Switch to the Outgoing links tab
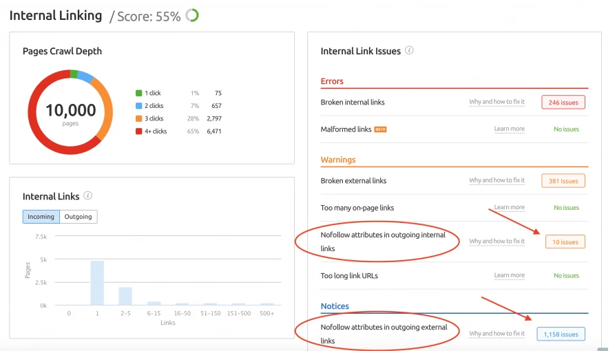 coord(78,217)
